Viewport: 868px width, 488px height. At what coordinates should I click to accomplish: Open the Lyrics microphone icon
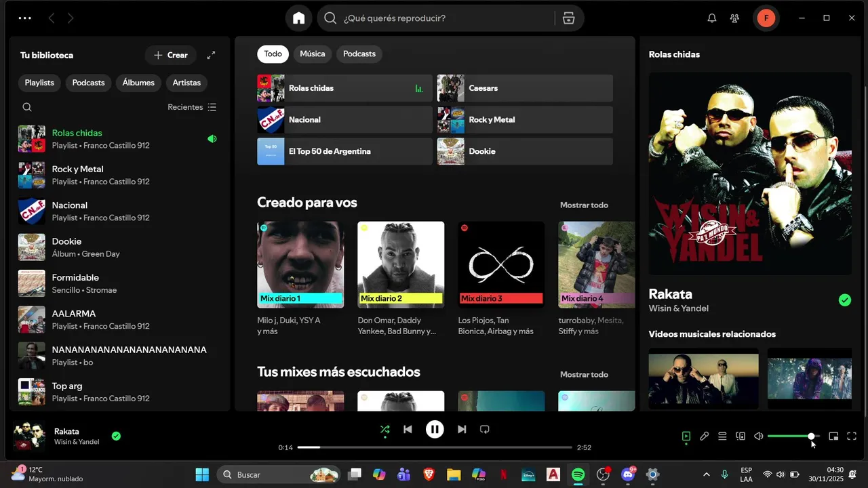(704, 436)
